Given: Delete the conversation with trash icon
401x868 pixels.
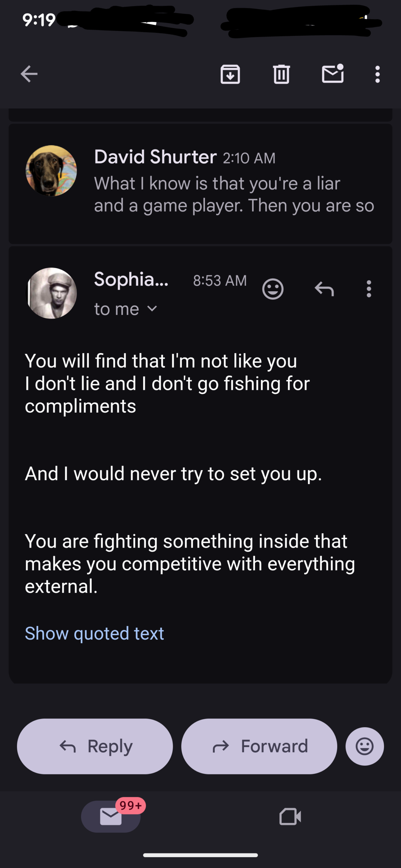Looking at the screenshot, I should [x=281, y=74].
